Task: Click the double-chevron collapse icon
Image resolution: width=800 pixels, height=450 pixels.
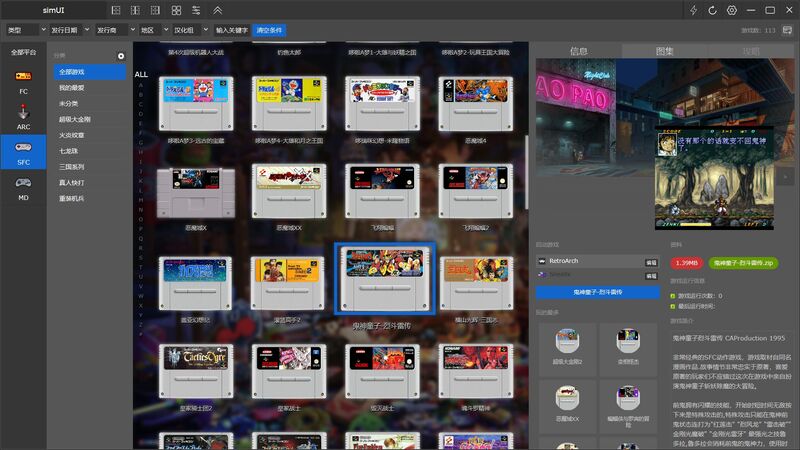Action: [218, 10]
